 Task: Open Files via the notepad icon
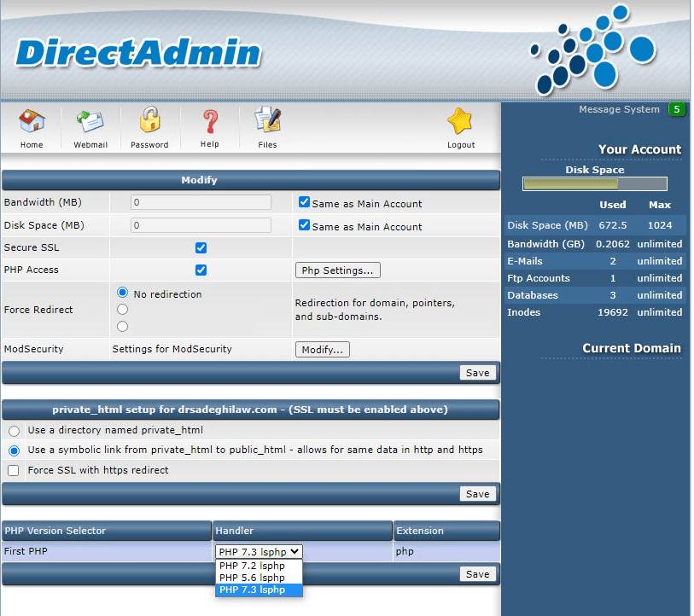(x=267, y=122)
